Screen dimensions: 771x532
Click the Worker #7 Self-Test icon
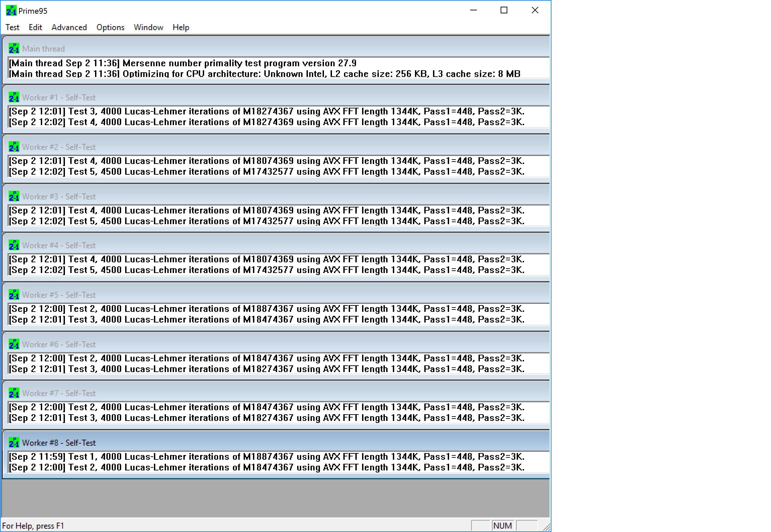point(14,393)
